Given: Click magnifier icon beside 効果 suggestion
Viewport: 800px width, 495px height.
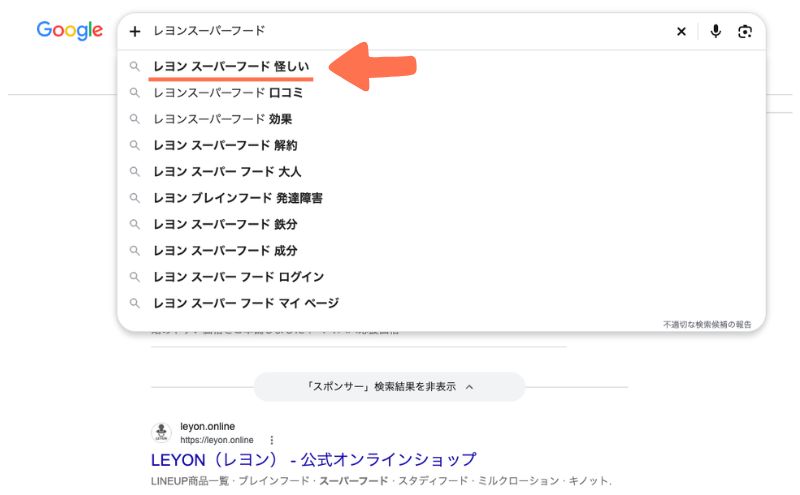Looking at the screenshot, I should tap(134, 119).
